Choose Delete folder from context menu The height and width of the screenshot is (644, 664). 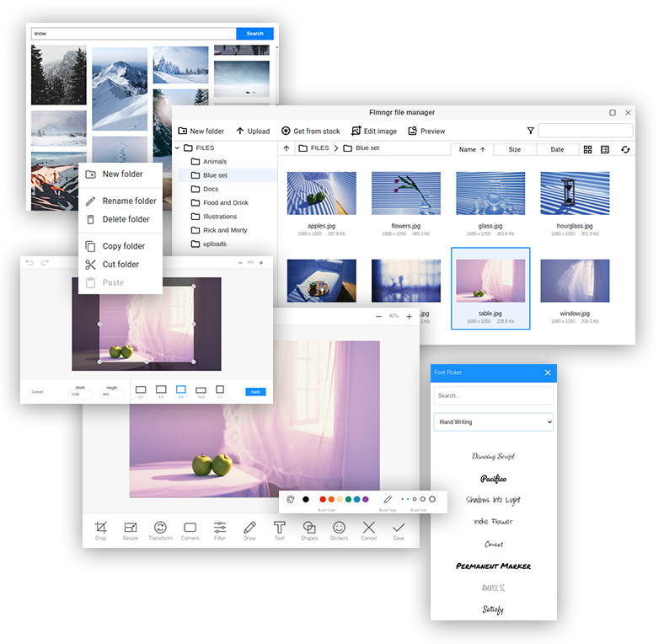[x=120, y=219]
